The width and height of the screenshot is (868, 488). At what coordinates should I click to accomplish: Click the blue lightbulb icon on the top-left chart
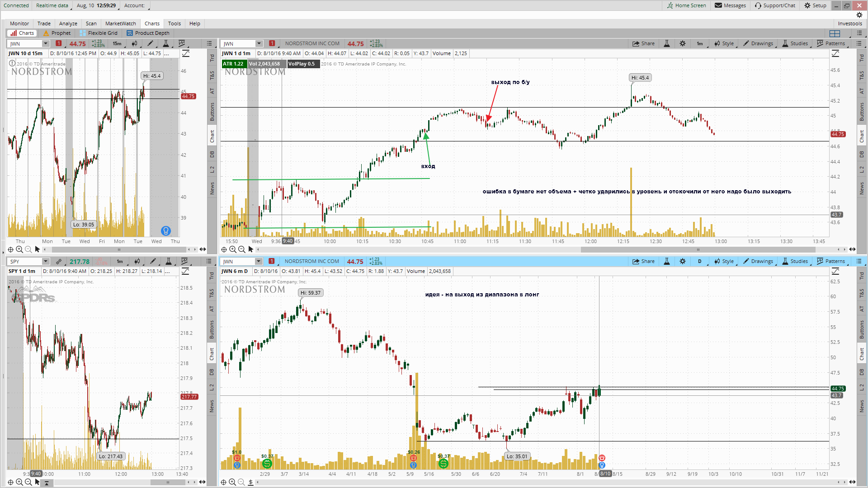point(166,231)
